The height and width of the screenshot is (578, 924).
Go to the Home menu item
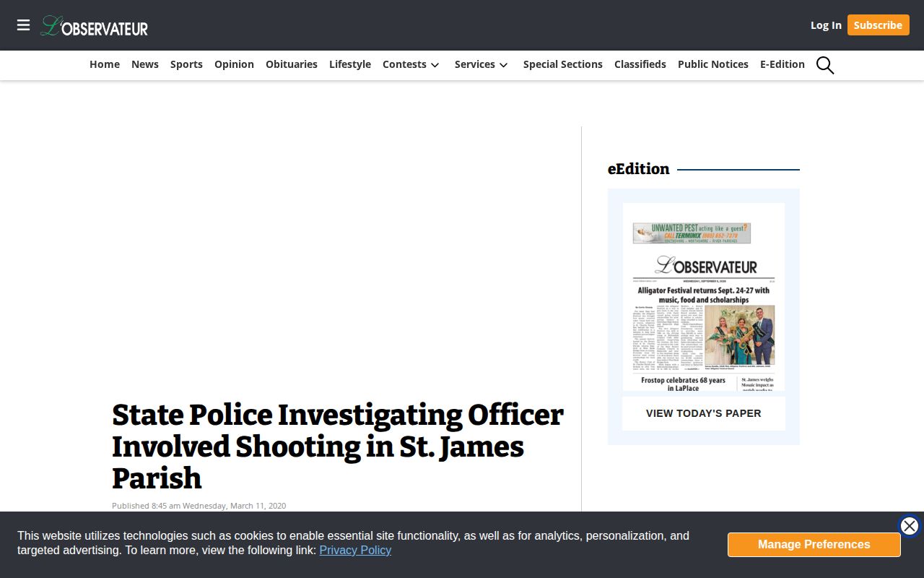click(105, 64)
